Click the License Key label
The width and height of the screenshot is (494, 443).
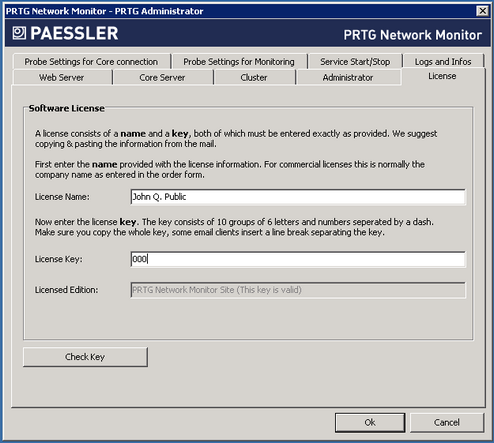coord(59,259)
